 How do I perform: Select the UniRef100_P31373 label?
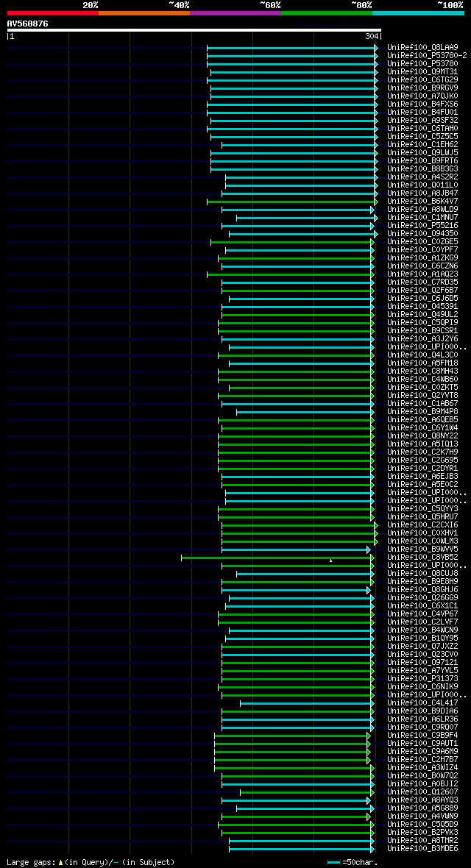pos(422,678)
